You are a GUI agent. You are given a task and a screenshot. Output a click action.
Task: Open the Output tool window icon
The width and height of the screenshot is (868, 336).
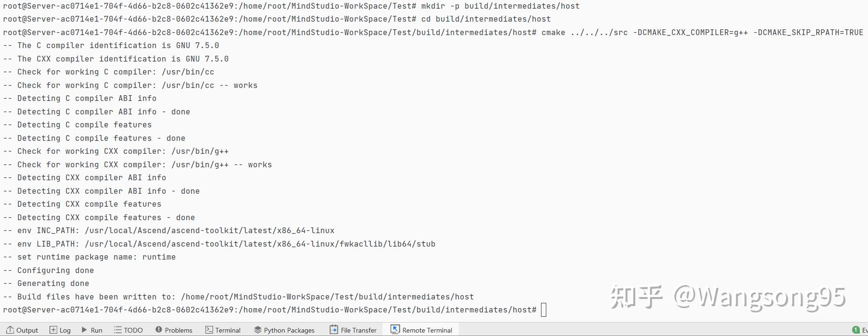[x=10, y=330]
